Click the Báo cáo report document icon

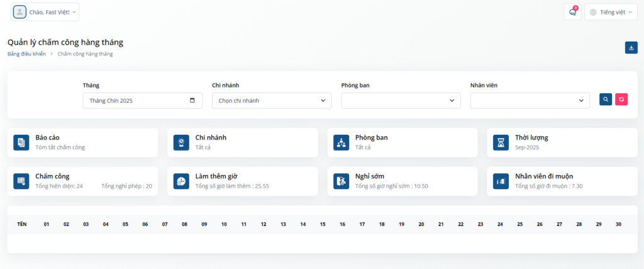[21, 142]
